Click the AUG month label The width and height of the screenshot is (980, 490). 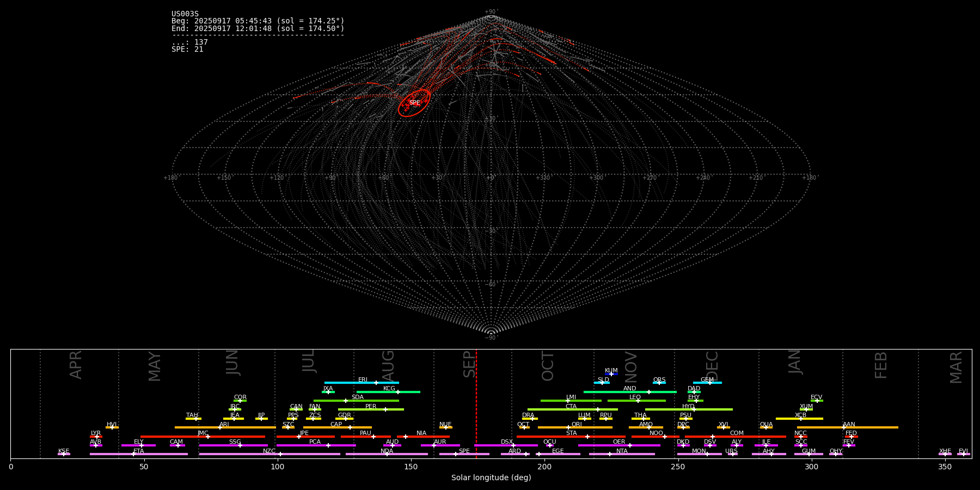click(388, 366)
